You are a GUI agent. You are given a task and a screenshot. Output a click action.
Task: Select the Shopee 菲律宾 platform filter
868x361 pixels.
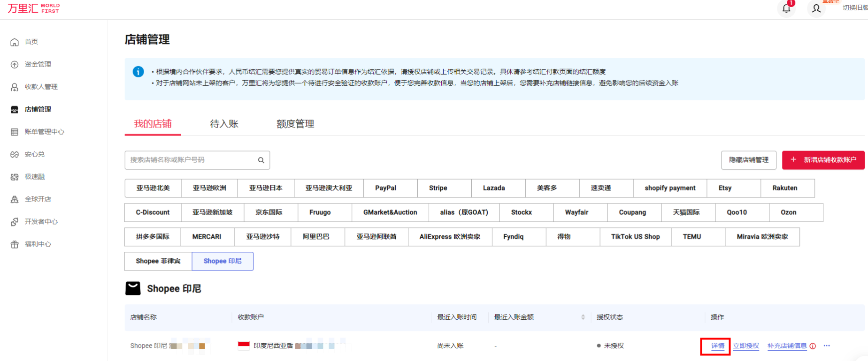(158, 261)
